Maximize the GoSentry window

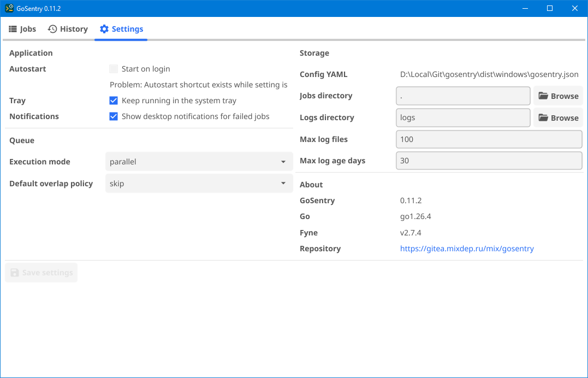(x=550, y=8)
